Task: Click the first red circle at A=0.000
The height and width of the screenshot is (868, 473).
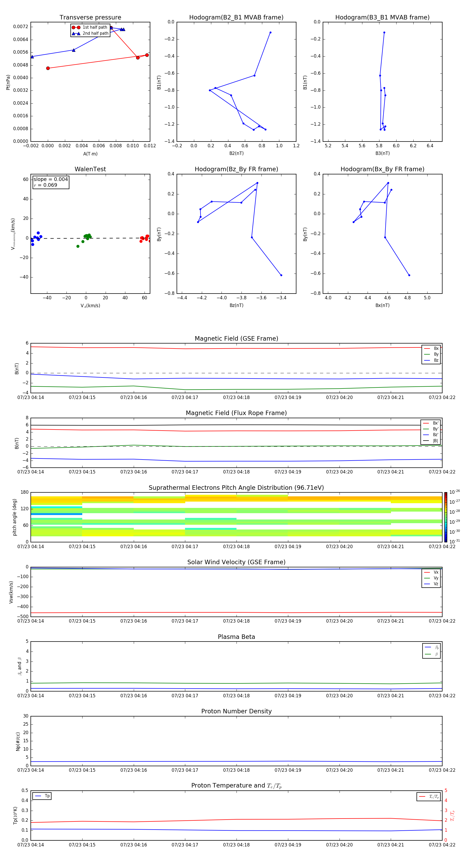Action: coord(48,68)
